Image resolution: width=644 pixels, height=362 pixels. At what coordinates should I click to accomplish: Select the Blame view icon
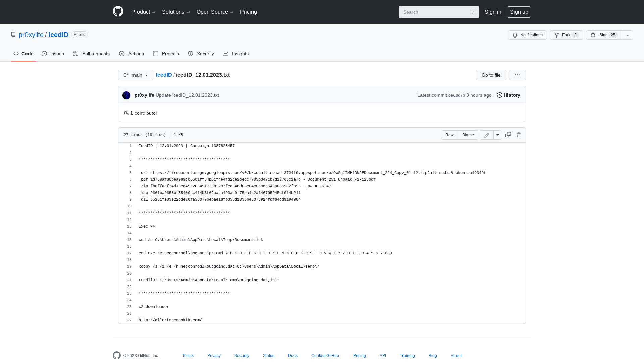click(x=468, y=135)
